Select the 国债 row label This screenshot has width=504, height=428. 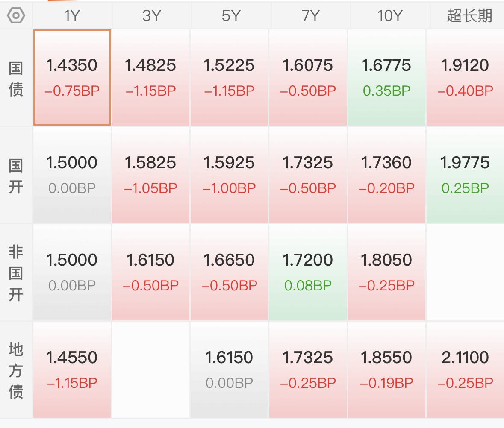click(x=16, y=78)
